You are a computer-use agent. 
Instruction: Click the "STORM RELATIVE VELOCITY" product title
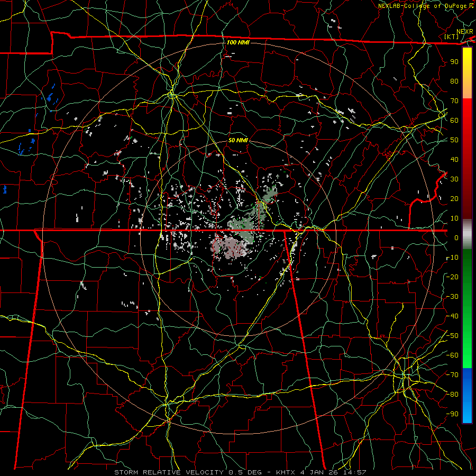(x=169, y=472)
